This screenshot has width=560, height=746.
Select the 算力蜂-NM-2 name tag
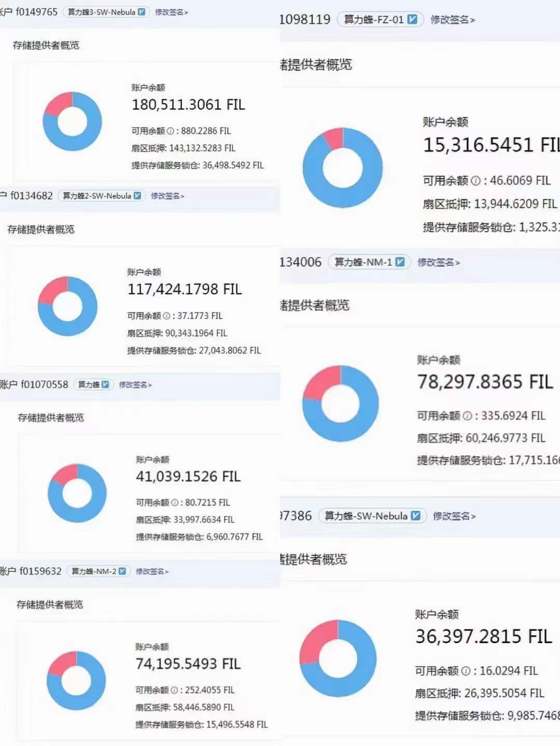[99, 571]
